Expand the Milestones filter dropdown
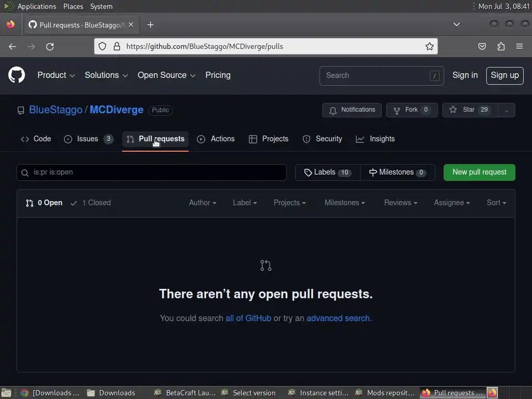 (x=345, y=203)
